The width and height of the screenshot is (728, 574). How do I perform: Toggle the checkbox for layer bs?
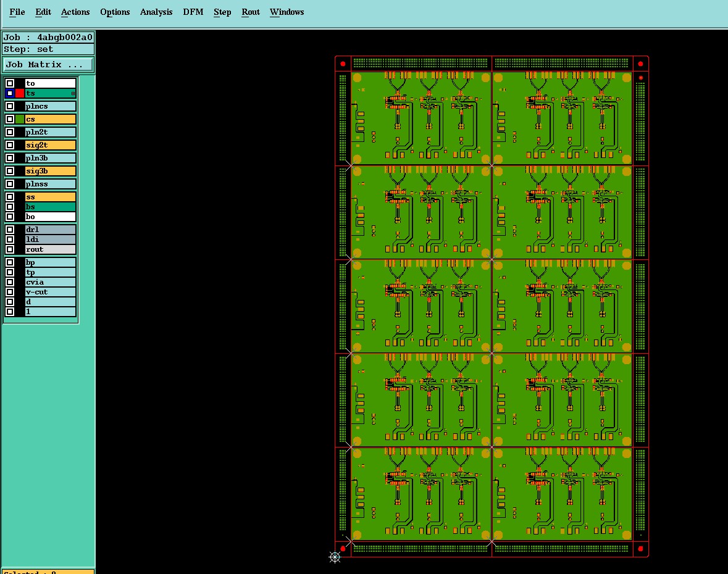point(10,207)
